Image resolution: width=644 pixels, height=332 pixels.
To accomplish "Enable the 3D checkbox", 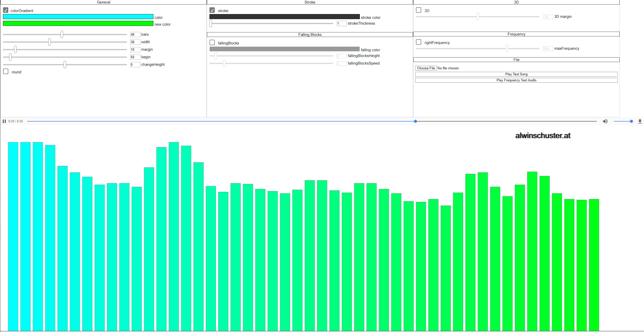I will click(419, 10).
